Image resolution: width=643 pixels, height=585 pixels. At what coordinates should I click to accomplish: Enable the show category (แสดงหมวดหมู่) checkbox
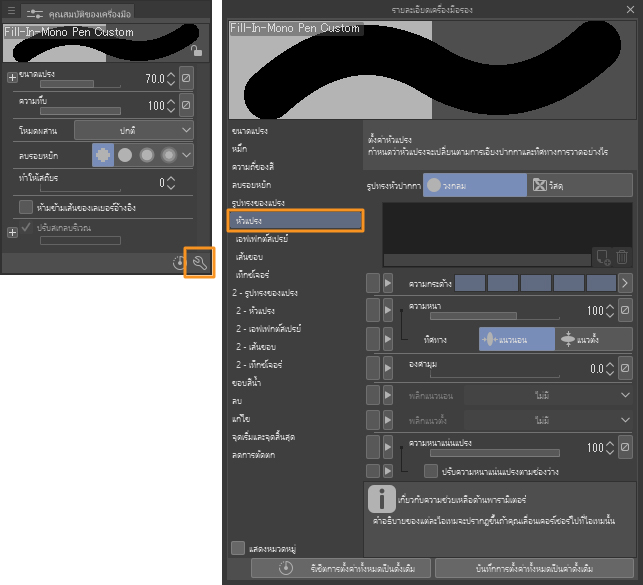tap(237, 547)
